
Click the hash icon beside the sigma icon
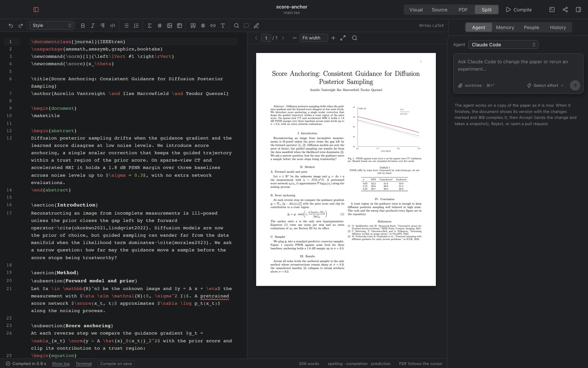tap(159, 26)
